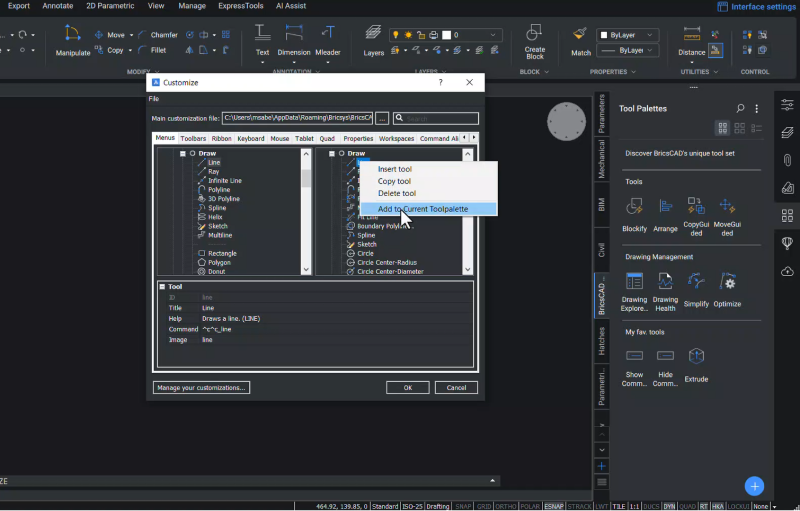Screen dimensions: 800x511
Task: Toggle SNAP in the status bar
Action: pyautogui.click(x=463, y=506)
